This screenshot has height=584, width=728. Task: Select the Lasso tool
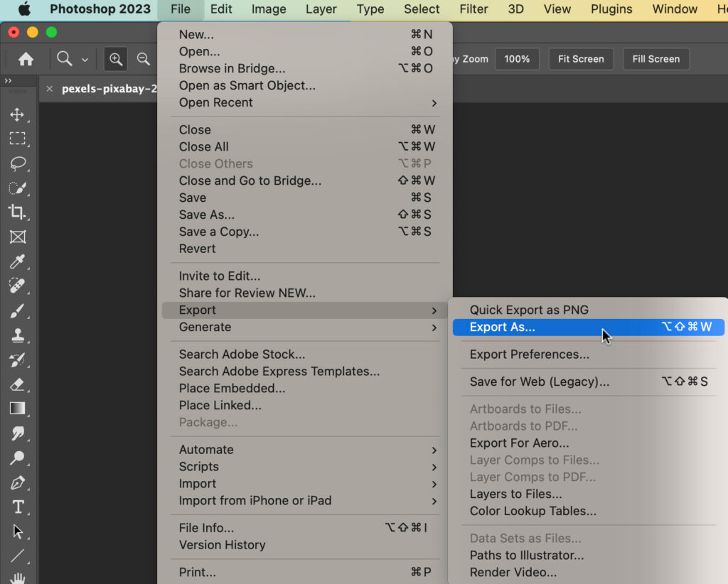17,163
